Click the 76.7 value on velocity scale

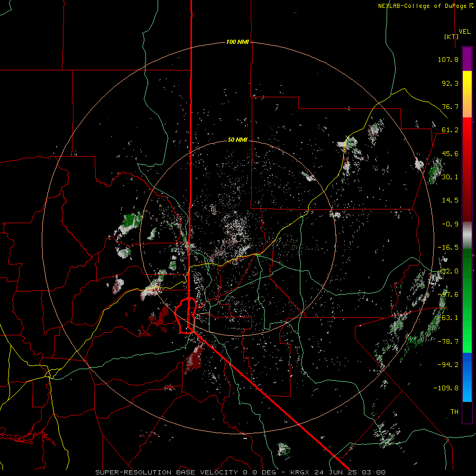tap(450, 106)
